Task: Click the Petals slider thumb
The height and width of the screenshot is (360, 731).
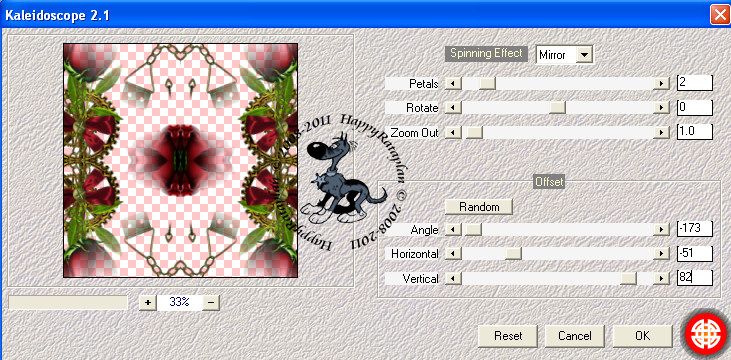Action: coord(488,83)
